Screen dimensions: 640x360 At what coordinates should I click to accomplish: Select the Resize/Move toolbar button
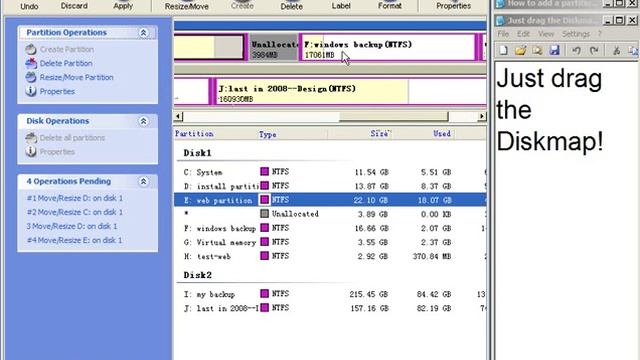coord(187,6)
